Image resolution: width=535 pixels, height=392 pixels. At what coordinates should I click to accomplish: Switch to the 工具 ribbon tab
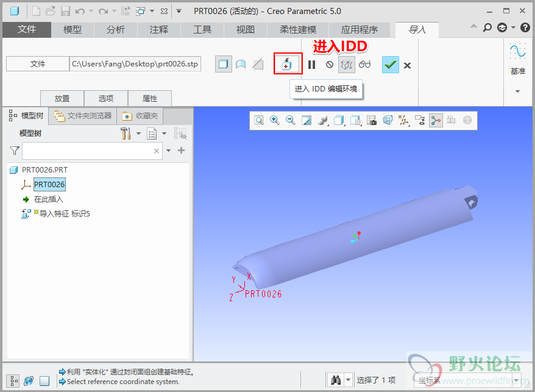click(x=202, y=30)
